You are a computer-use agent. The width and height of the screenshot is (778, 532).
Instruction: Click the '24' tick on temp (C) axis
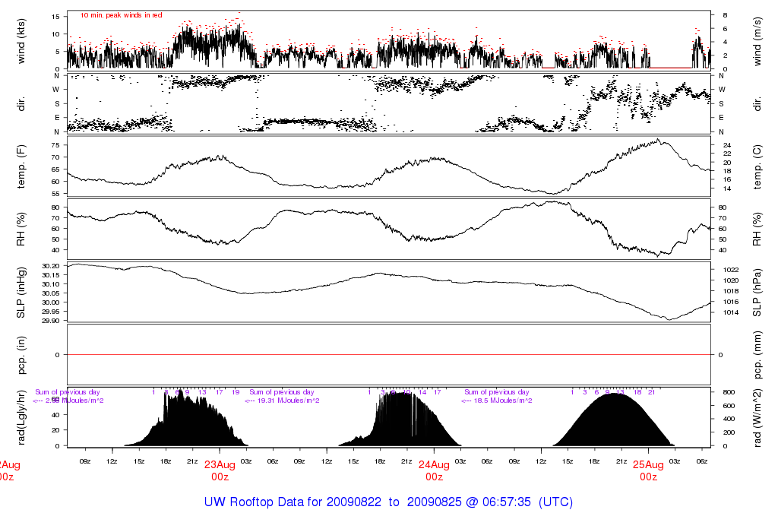click(727, 145)
